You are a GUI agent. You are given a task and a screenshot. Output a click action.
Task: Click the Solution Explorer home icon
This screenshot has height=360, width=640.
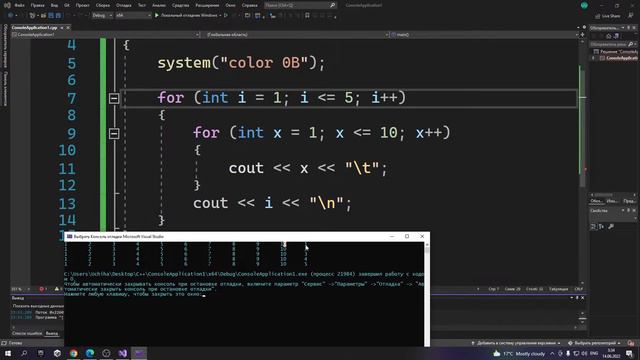click(608, 36)
